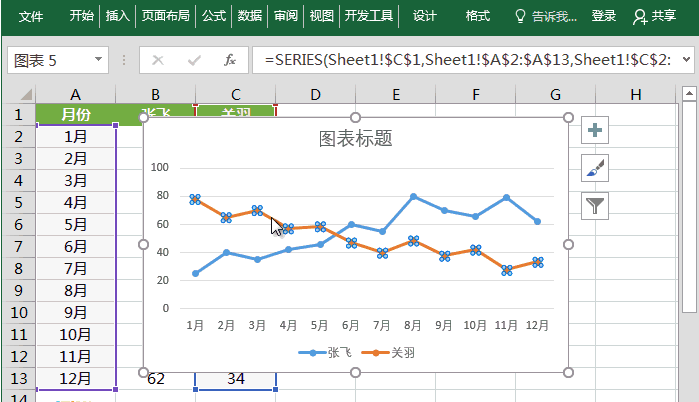
Task: Click cell B13 with value 62
Action: tap(156, 380)
